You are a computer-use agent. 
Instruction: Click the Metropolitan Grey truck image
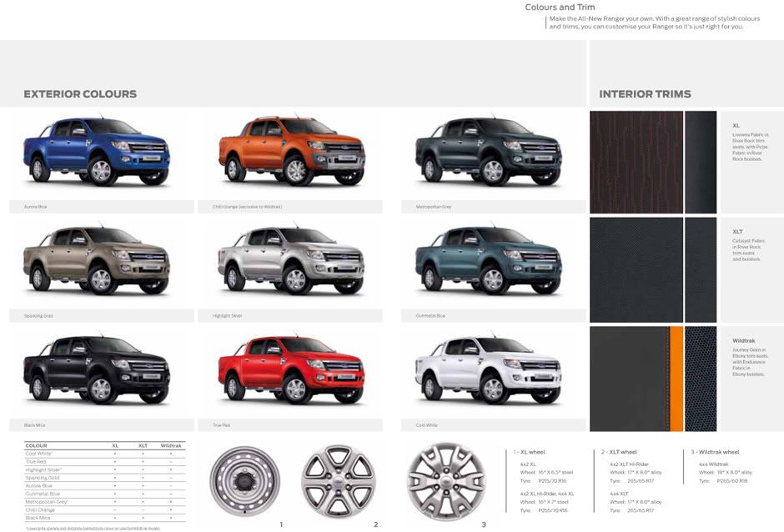[x=489, y=150]
